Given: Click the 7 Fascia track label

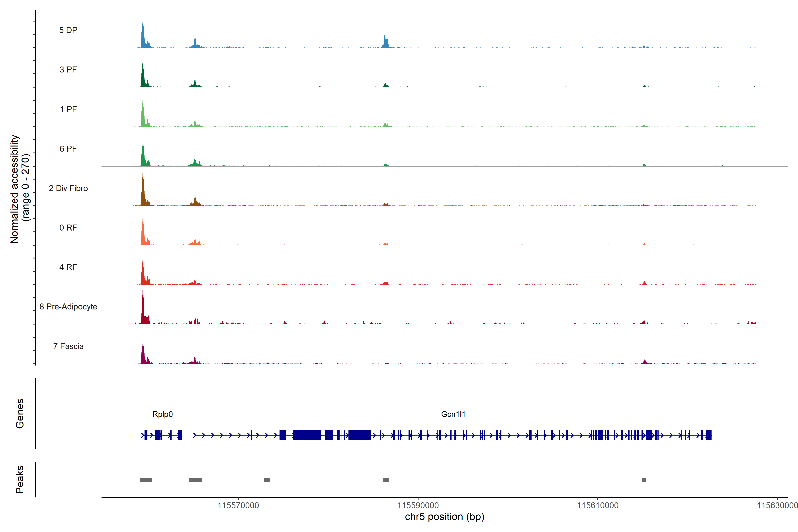Looking at the screenshot, I should point(68,346).
